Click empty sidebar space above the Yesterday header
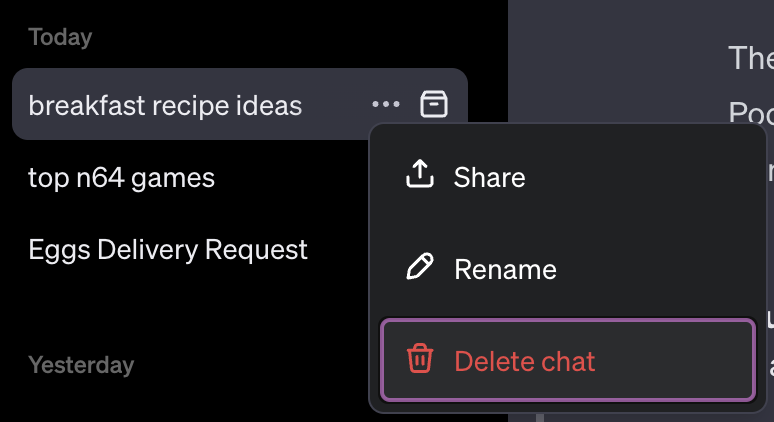 (188, 311)
